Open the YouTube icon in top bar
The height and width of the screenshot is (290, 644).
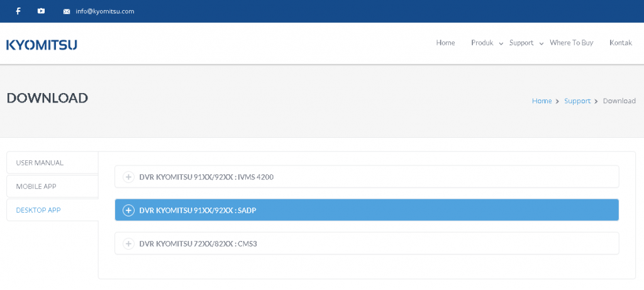[41, 11]
